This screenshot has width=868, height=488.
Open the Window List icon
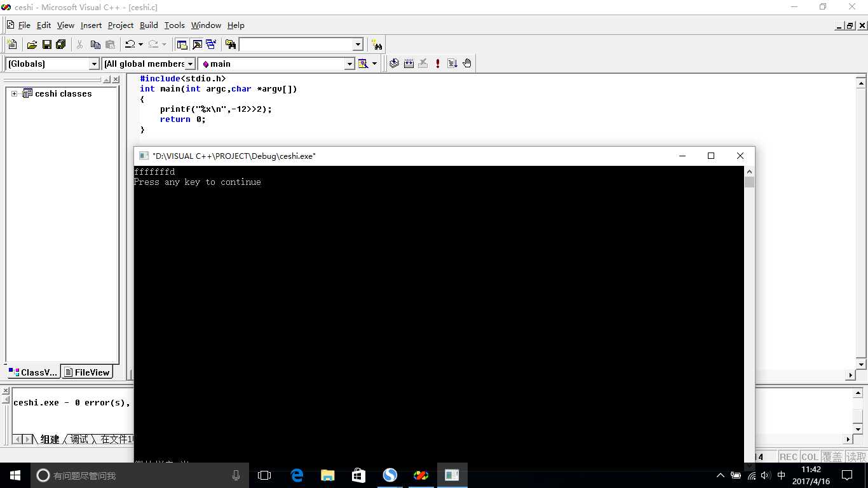[x=211, y=44]
